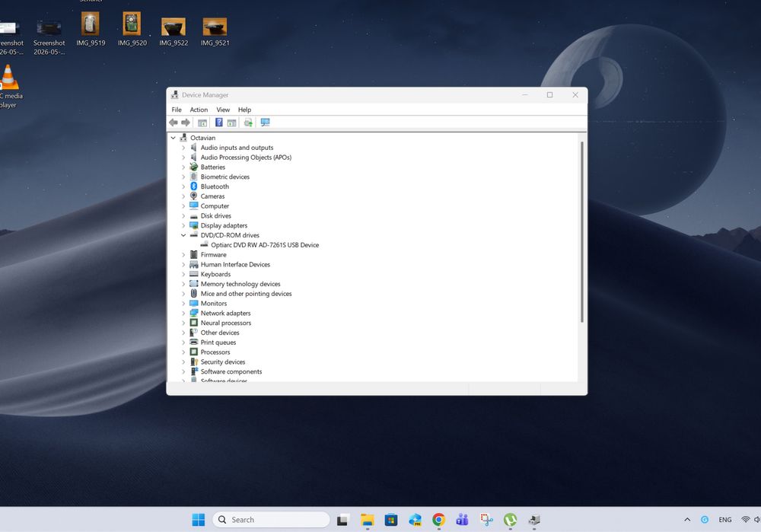Image resolution: width=761 pixels, height=532 pixels.
Task: Click the Back arrow in Device Manager toolbar
Action: tap(174, 123)
